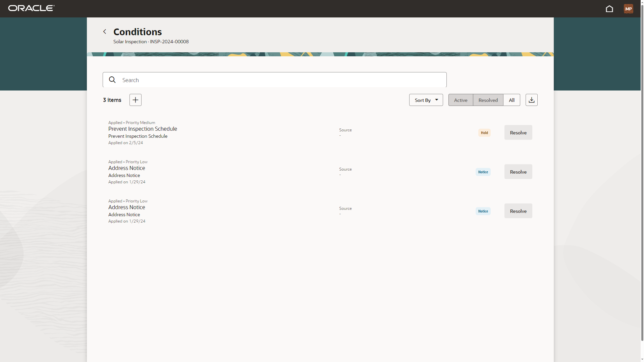This screenshot has height=362, width=644.
Task: Add a new condition using the plus icon
Action: (135, 100)
